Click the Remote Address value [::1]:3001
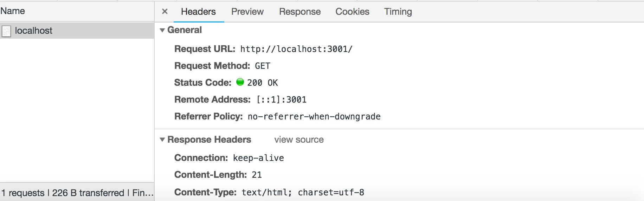Viewport: 644px width, 201px height. (x=281, y=99)
